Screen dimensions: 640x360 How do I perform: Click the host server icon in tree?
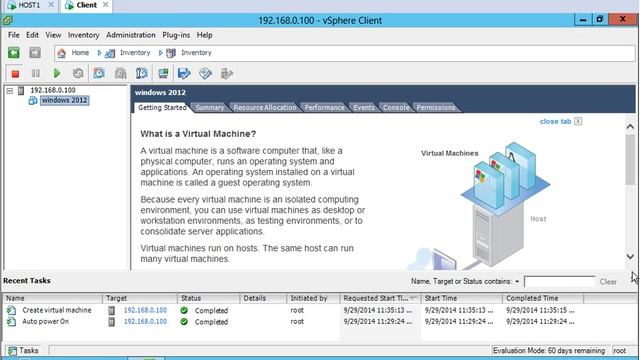click(21, 90)
